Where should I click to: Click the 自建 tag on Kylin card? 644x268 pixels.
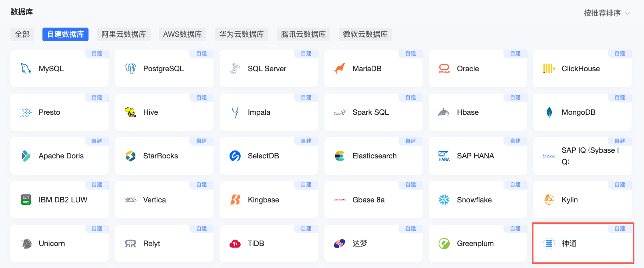[x=620, y=185]
